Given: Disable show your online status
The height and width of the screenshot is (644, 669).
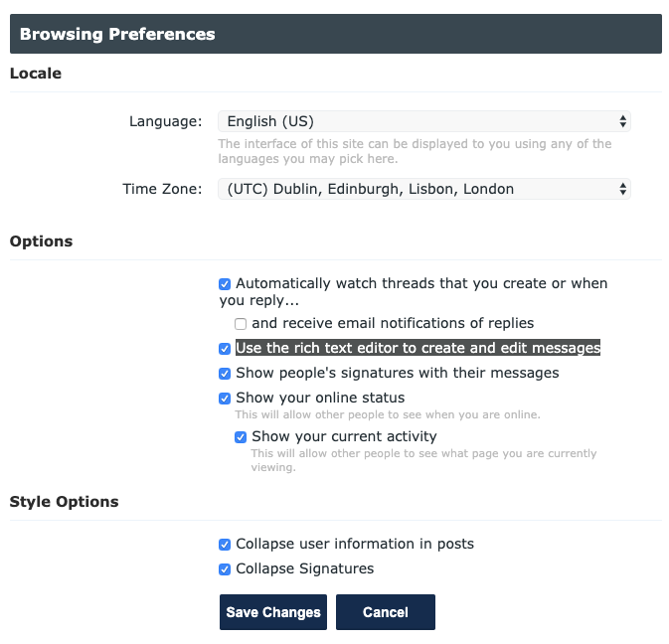Looking at the screenshot, I should (225, 399).
